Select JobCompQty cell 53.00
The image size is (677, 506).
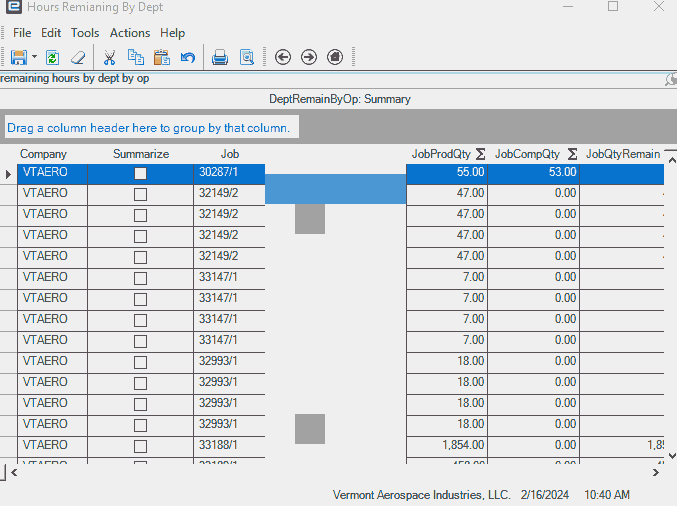tap(533, 174)
